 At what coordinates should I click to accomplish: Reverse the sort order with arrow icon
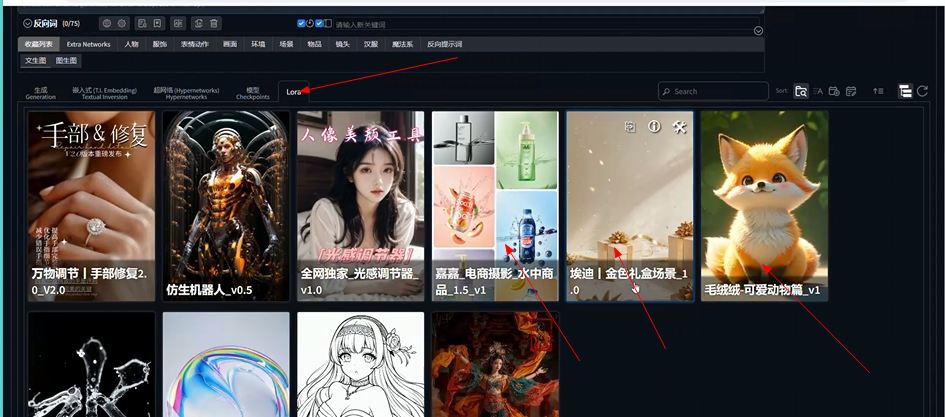click(x=878, y=91)
